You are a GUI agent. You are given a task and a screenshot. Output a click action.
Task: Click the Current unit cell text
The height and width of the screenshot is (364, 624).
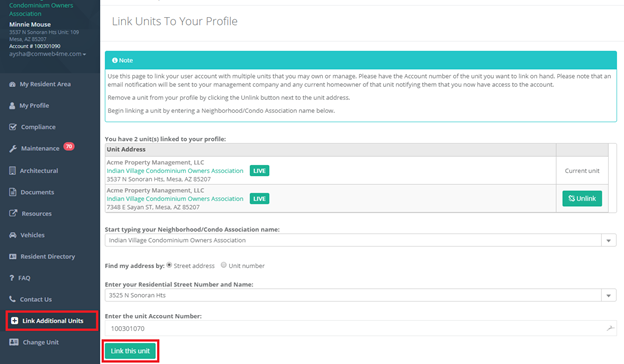[582, 171]
